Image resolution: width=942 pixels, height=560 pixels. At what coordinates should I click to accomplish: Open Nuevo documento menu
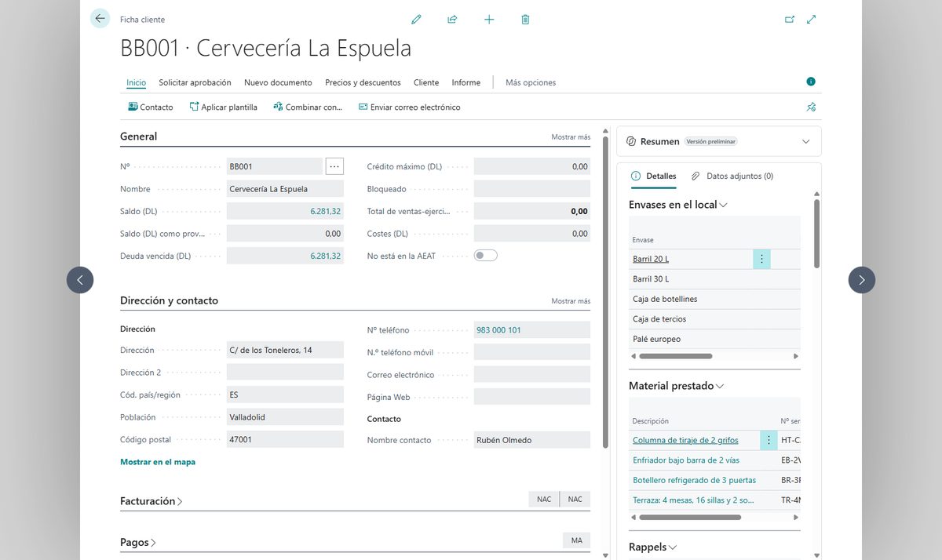pyautogui.click(x=278, y=82)
